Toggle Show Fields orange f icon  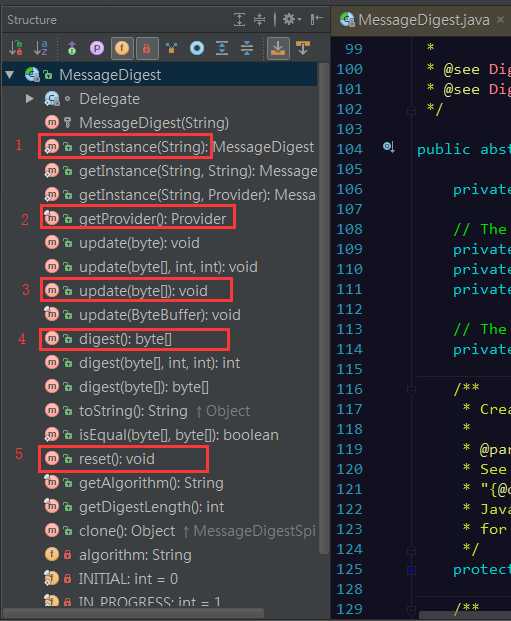click(x=122, y=48)
